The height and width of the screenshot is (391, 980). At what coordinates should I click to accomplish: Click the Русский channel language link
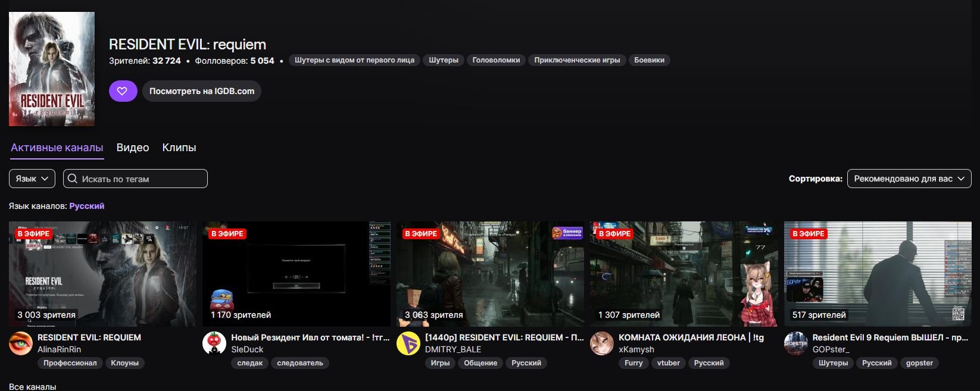click(87, 206)
